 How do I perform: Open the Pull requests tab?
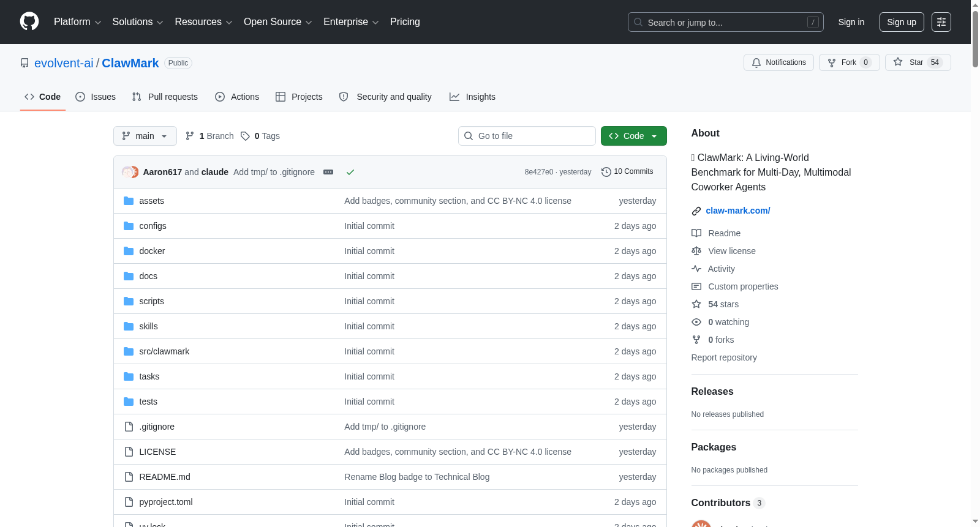click(165, 97)
